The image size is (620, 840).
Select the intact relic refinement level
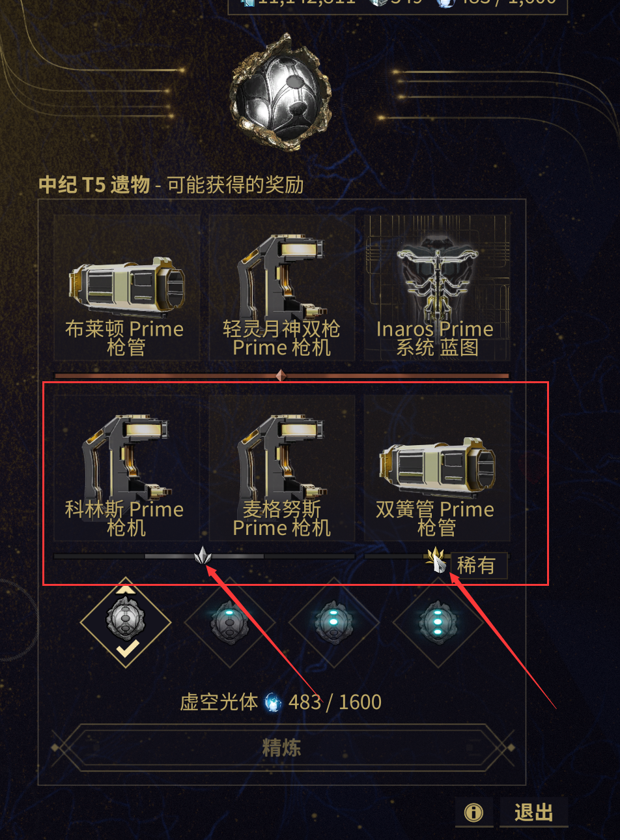tap(126, 622)
